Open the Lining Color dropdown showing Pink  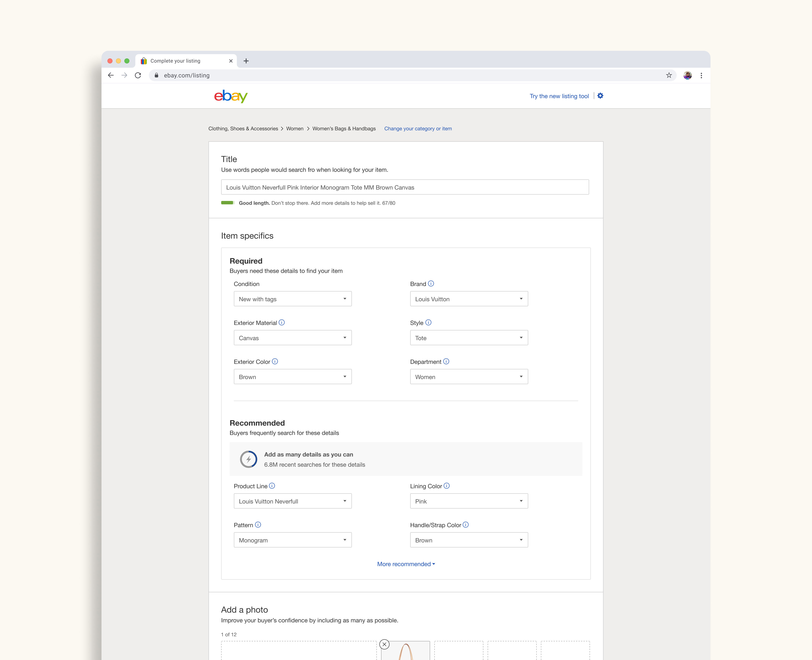(x=469, y=501)
